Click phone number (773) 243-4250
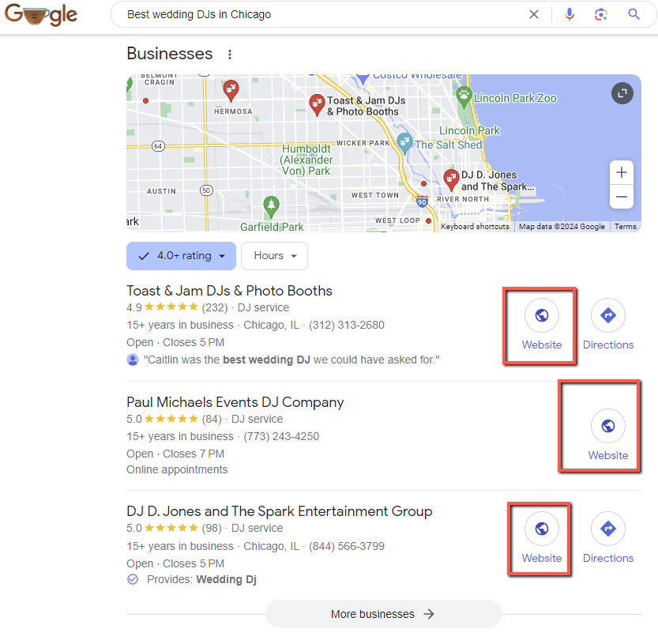The height and width of the screenshot is (644, 658). [281, 437]
